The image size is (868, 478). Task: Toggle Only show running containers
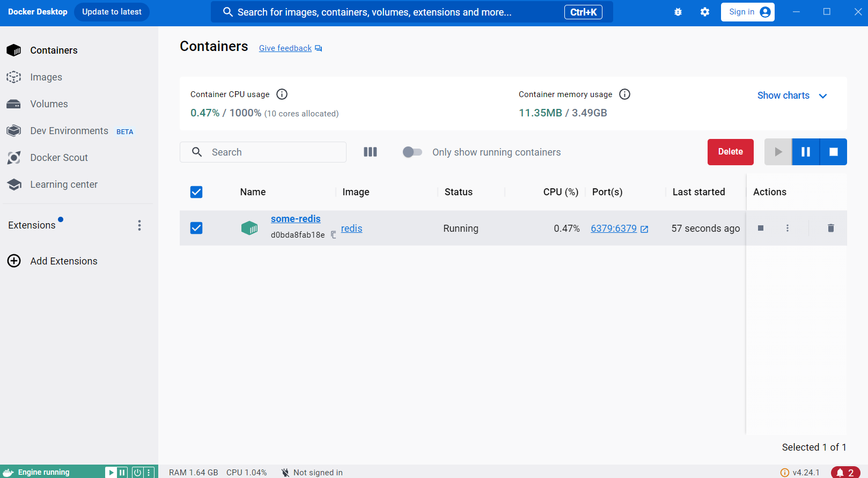coord(412,152)
